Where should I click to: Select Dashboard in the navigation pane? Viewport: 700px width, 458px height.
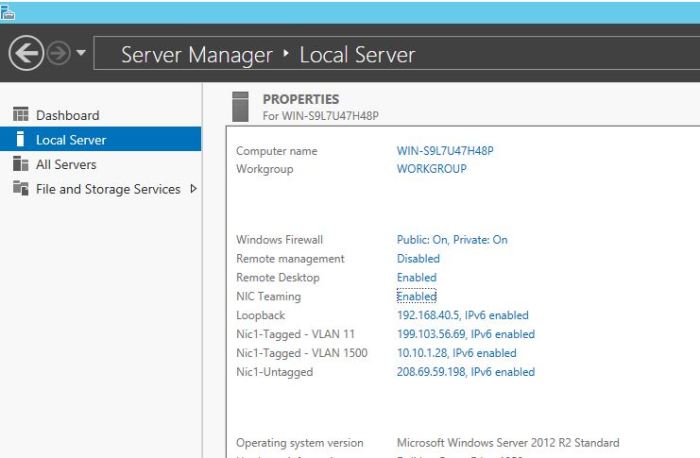coord(67,115)
